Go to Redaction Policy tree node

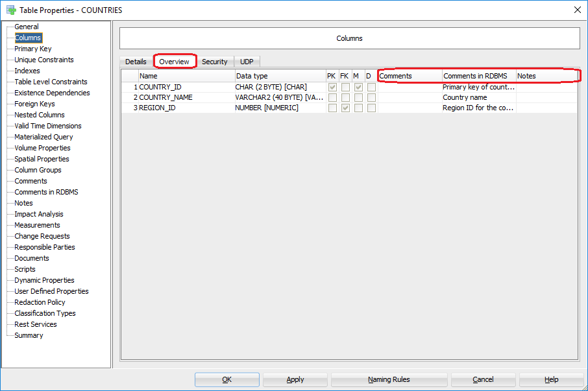[x=40, y=302]
